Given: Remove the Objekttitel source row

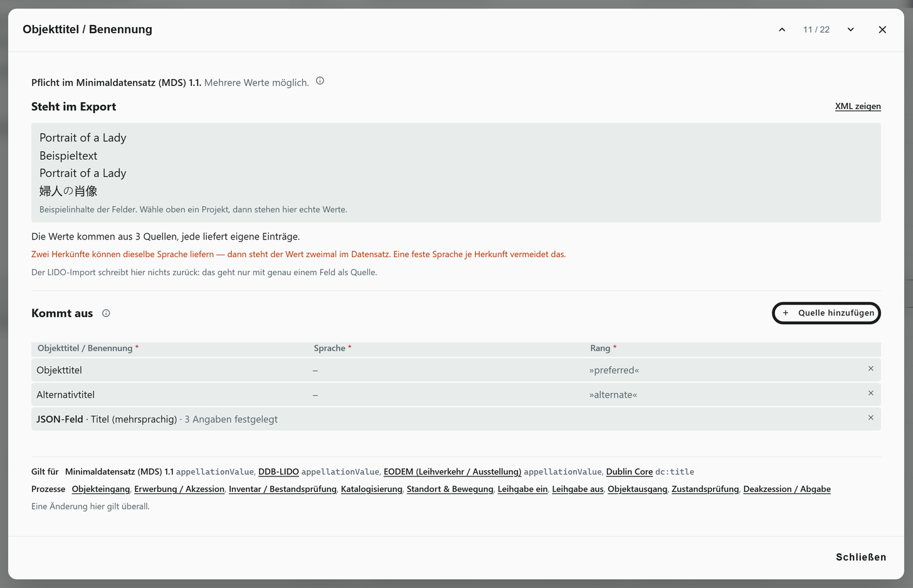Looking at the screenshot, I should click(x=870, y=369).
